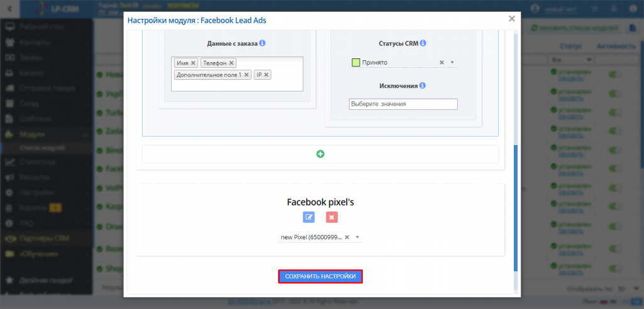Toggle activity switch in Face… module row

(x=615, y=169)
